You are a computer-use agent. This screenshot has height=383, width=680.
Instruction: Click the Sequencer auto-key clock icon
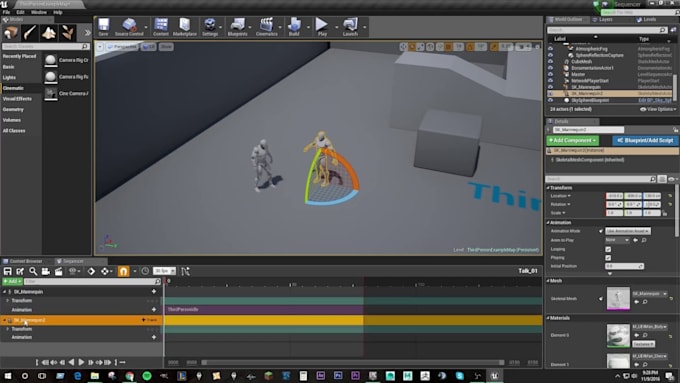145,272
